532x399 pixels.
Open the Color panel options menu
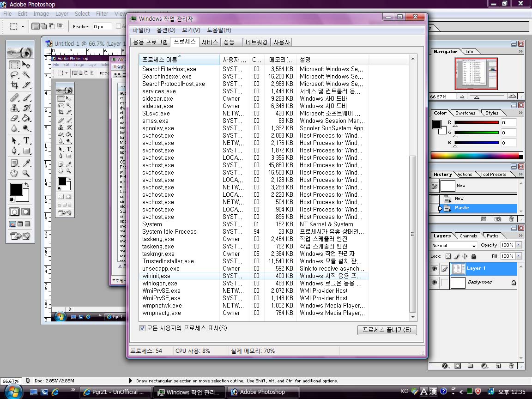pyautogui.click(x=521, y=113)
